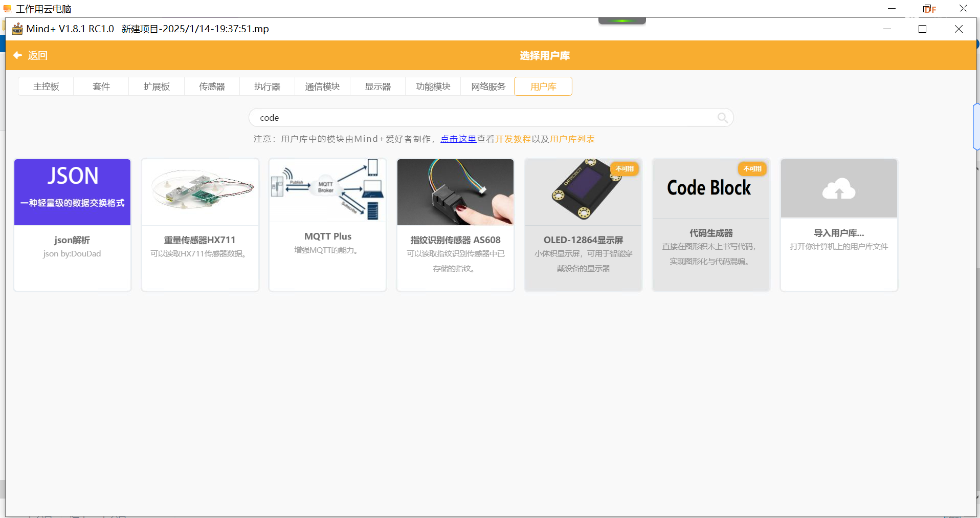Click the search magnifier icon
The width and height of the screenshot is (980, 518).
pyautogui.click(x=722, y=118)
